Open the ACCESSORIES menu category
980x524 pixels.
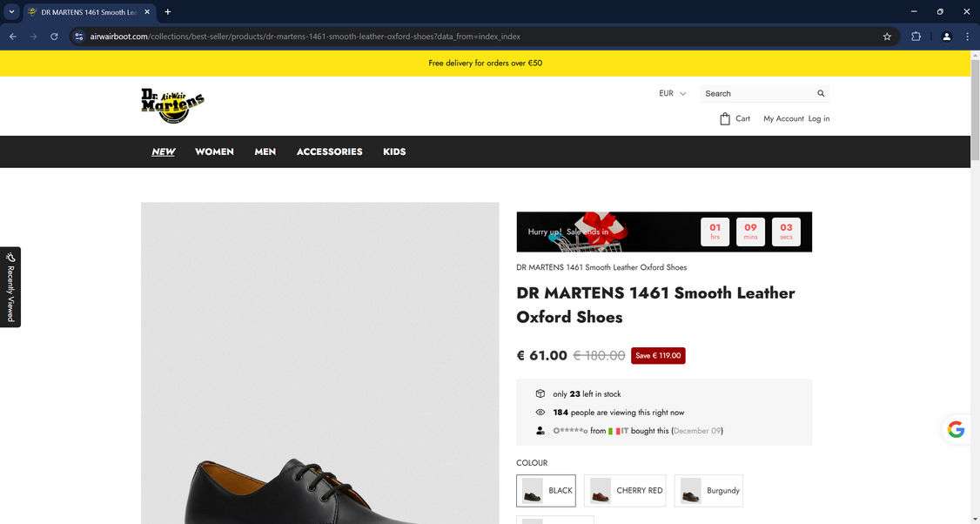pyautogui.click(x=329, y=152)
